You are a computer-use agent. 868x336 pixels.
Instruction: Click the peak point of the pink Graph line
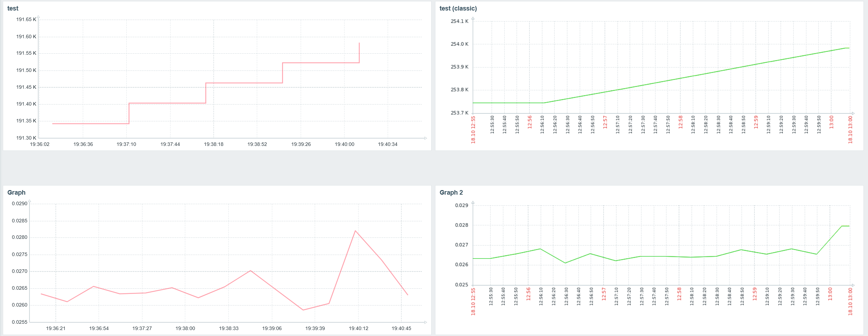click(355, 231)
